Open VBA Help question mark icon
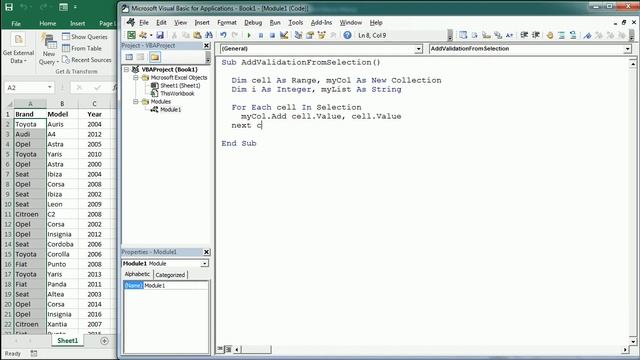Image resolution: width=640 pixels, height=360 pixels. 347,36
